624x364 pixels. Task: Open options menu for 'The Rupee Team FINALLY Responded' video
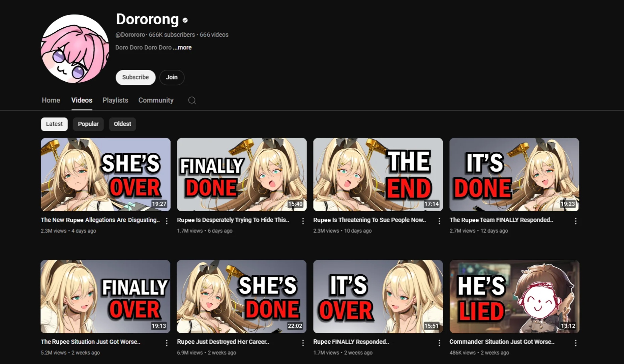pos(575,221)
